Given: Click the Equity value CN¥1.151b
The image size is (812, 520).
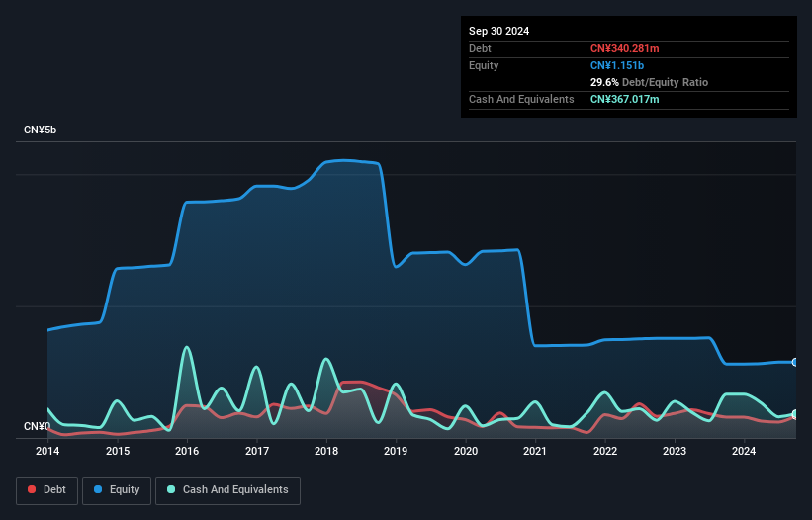Looking at the screenshot, I should pos(617,65).
